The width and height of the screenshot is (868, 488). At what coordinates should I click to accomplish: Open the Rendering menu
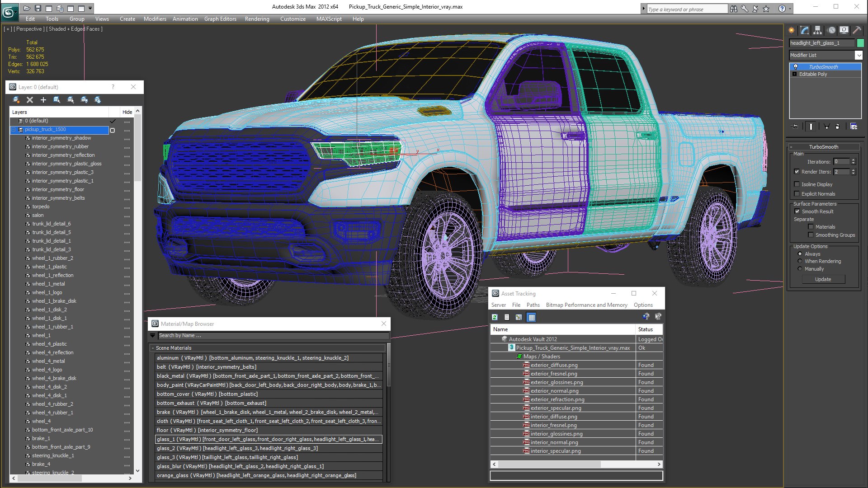(x=257, y=19)
